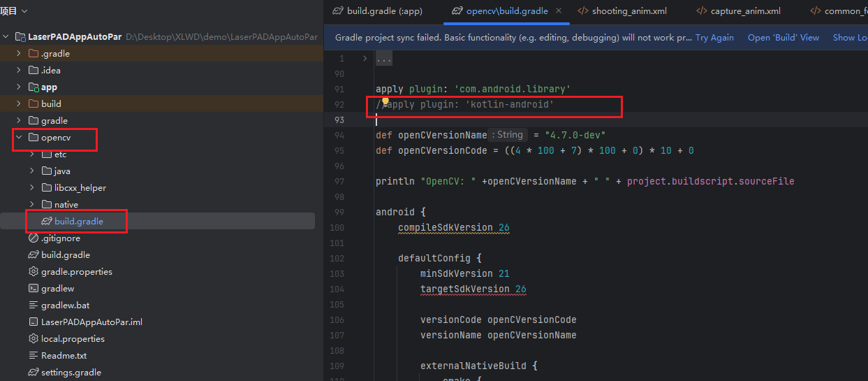Click the 'com.android.library' string on line 91
The width and height of the screenshot is (868, 381).
pyautogui.click(x=513, y=89)
